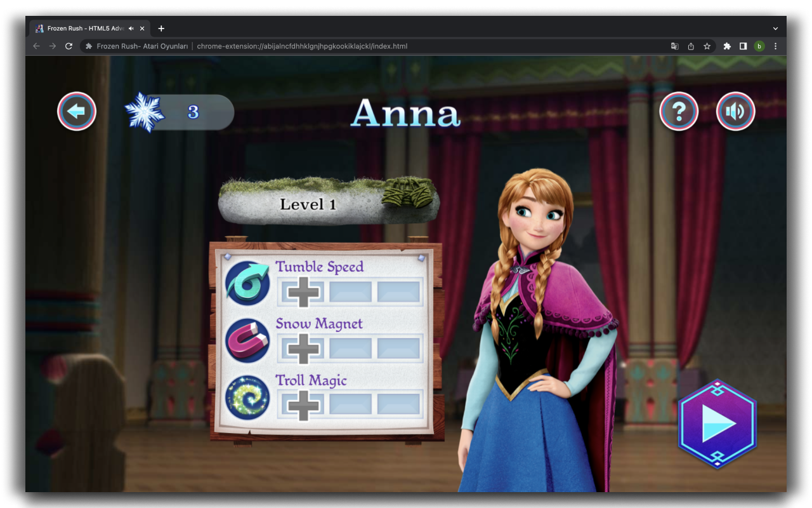Upgrade Troll Magic with plus button
812x508 pixels.
(x=303, y=406)
